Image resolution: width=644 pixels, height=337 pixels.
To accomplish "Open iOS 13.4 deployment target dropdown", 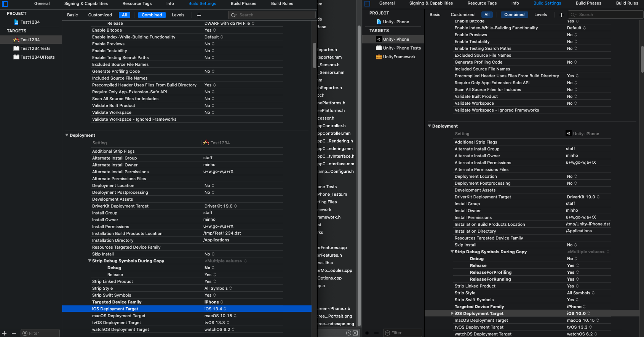I will [215, 309].
